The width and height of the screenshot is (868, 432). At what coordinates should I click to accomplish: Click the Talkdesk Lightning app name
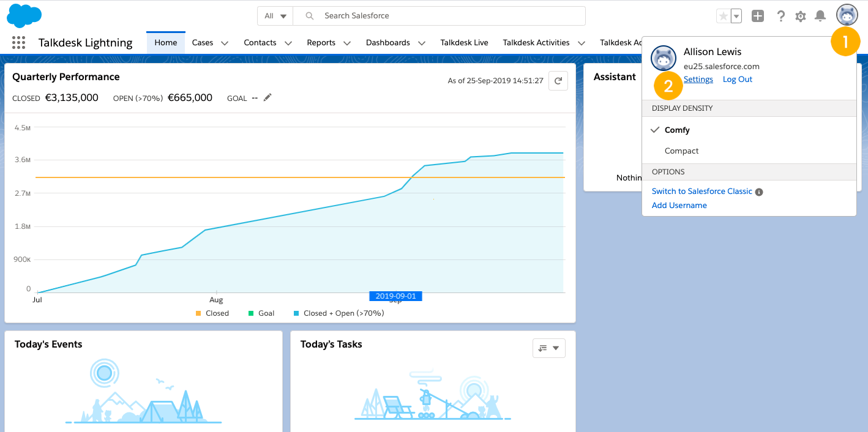click(86, 42)
